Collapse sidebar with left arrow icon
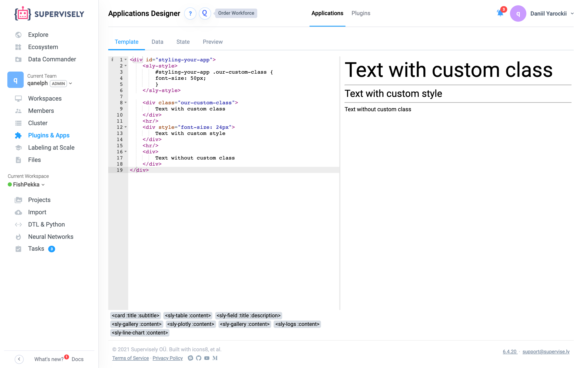 [x=19, y=359]
